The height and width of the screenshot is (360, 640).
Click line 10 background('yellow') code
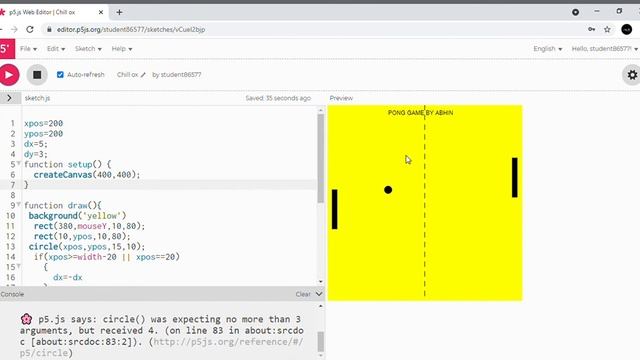78,216
